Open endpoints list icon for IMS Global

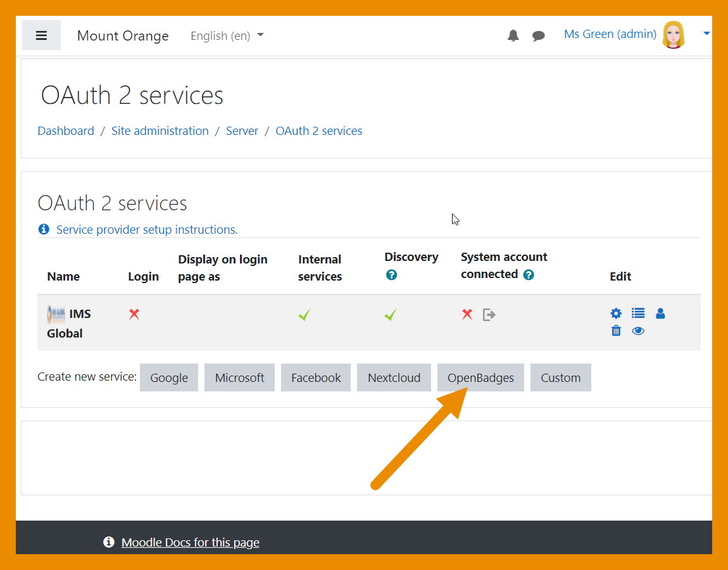pos(638,313)
